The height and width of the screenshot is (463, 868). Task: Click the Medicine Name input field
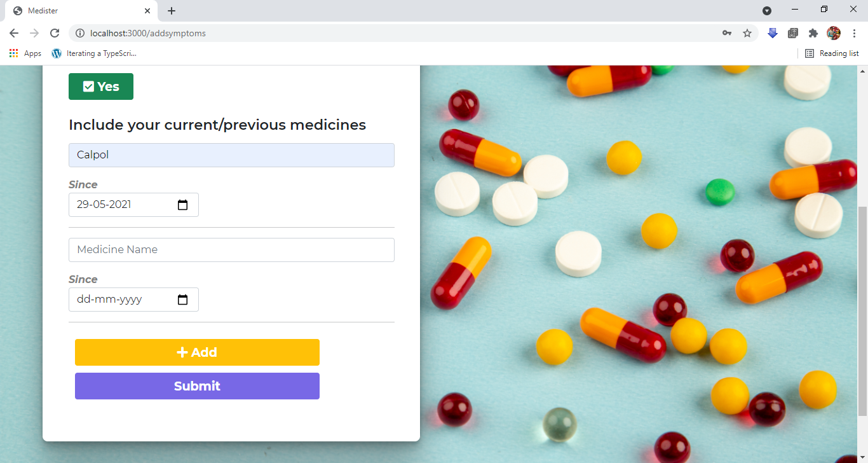tap(231, 249)
